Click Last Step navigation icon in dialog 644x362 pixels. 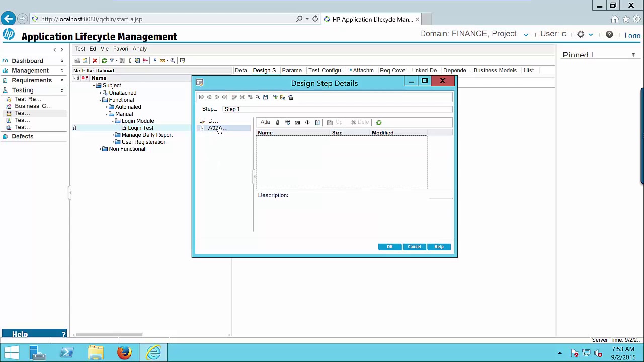click(x=225, y=97)
